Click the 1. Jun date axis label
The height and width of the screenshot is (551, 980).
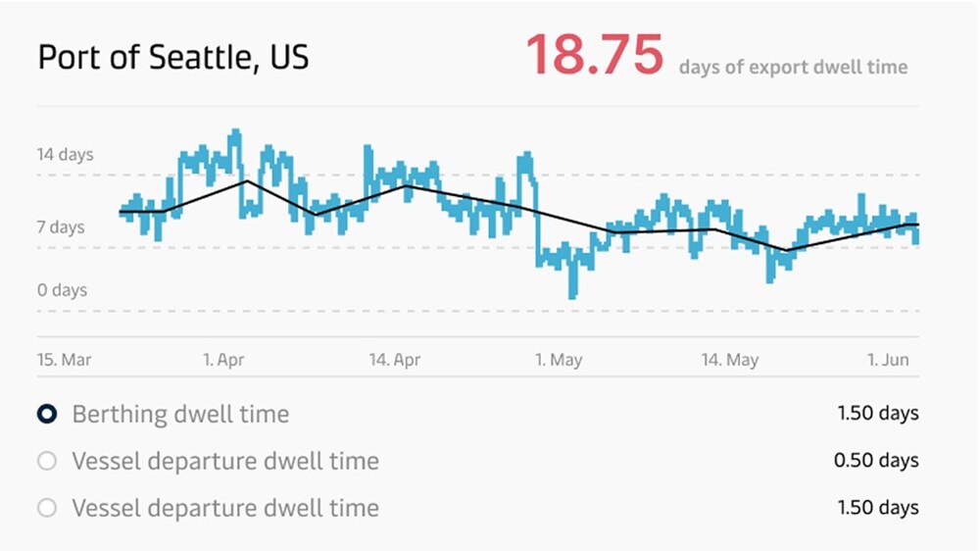coord(886,360)
